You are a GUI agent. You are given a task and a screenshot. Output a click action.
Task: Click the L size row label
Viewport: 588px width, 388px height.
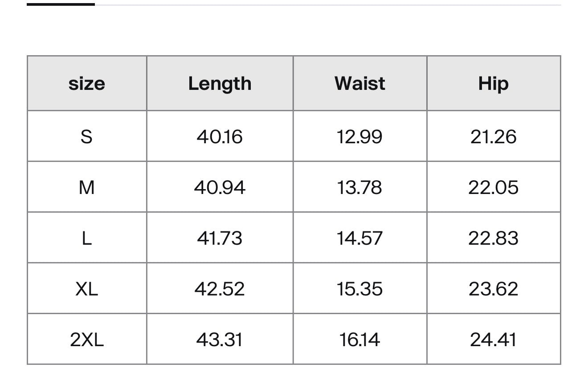(x=87, y=238)
